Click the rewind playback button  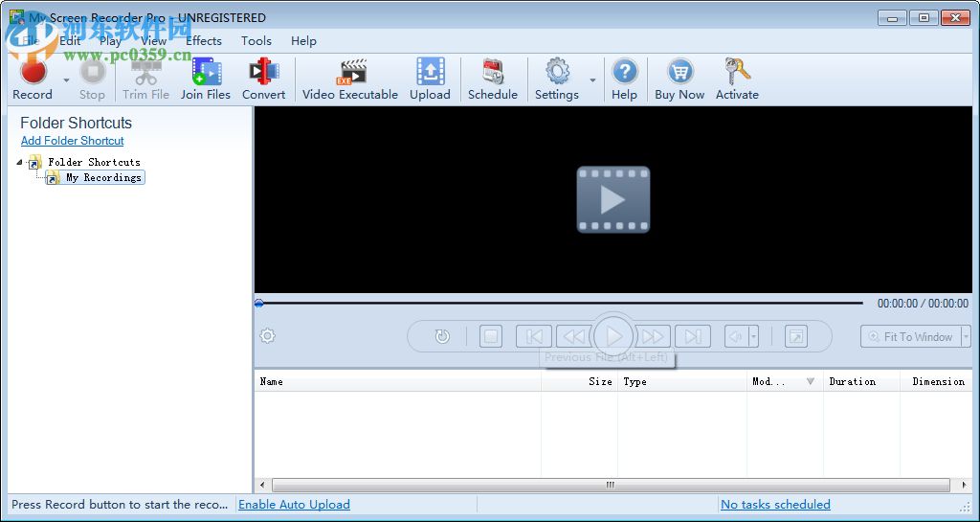tap(574, 336)
